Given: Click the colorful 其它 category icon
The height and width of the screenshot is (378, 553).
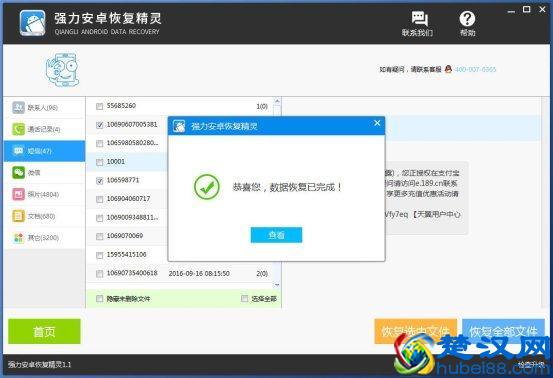Looking at the screenshot, I should 18,238.
